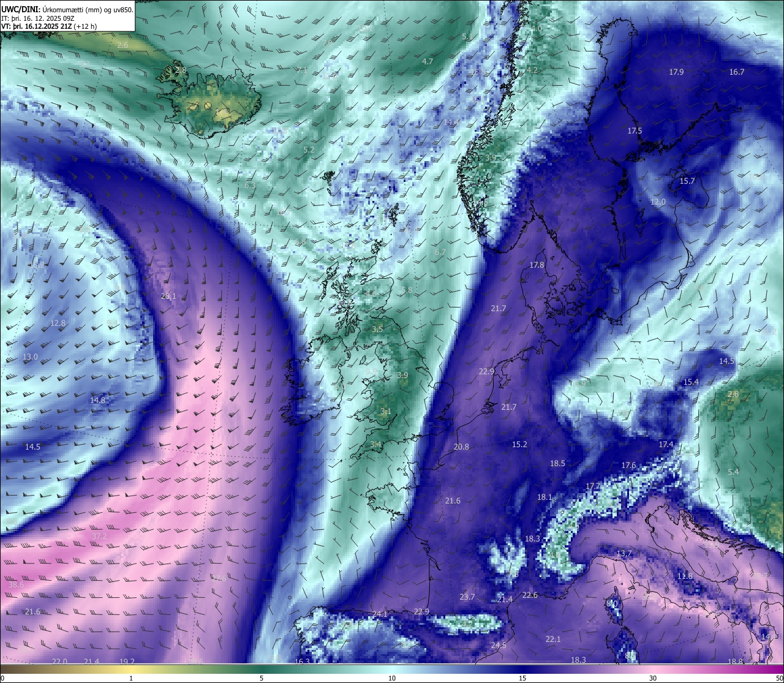The height and width of the screenshot is (683, 784).
Task: Click the IT initialization time line
Action: coord(38,18)
